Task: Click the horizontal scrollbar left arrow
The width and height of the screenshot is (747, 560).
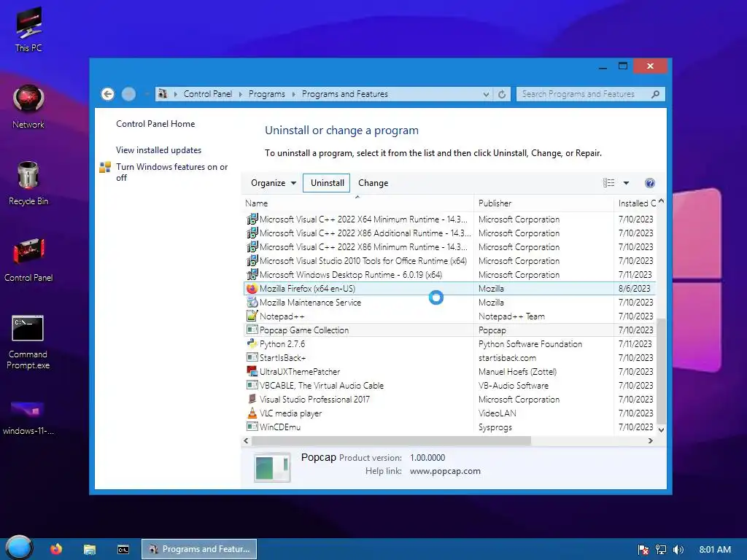Action: coord(247,441)
